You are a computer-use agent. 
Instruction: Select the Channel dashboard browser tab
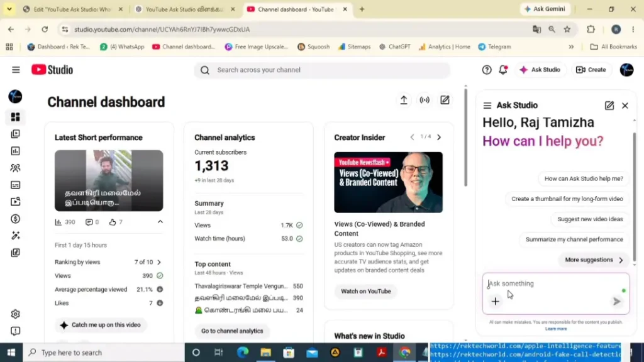(x=296, y=9)
